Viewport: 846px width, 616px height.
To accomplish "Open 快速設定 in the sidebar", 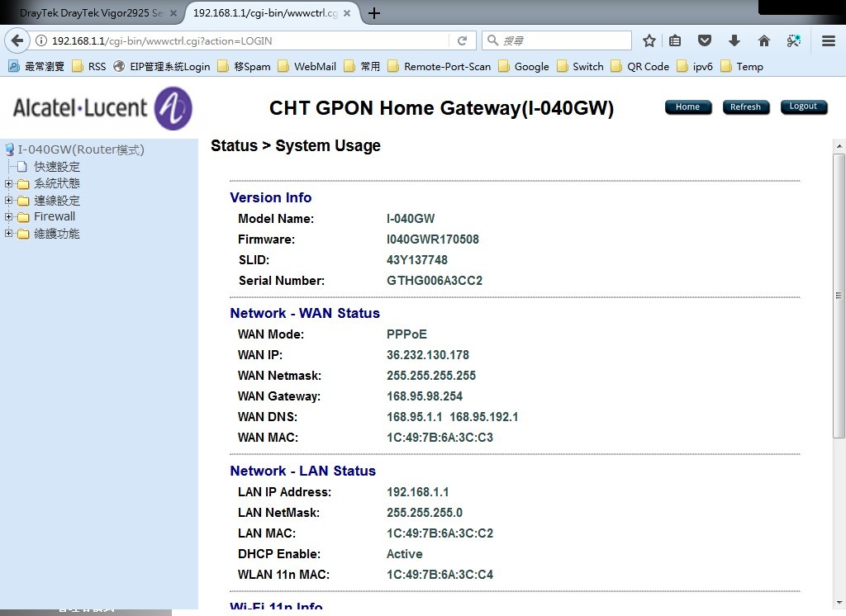I will [57, 166].
